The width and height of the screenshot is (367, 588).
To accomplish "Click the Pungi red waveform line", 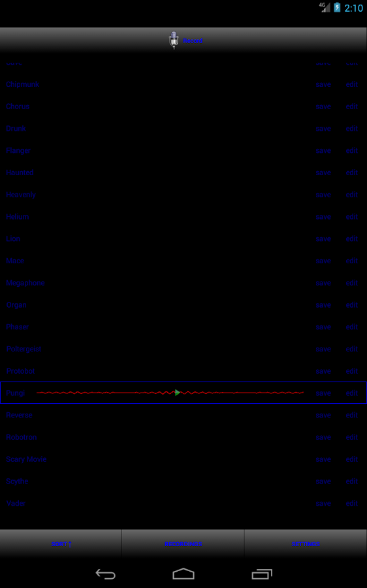I will point(170,393).
